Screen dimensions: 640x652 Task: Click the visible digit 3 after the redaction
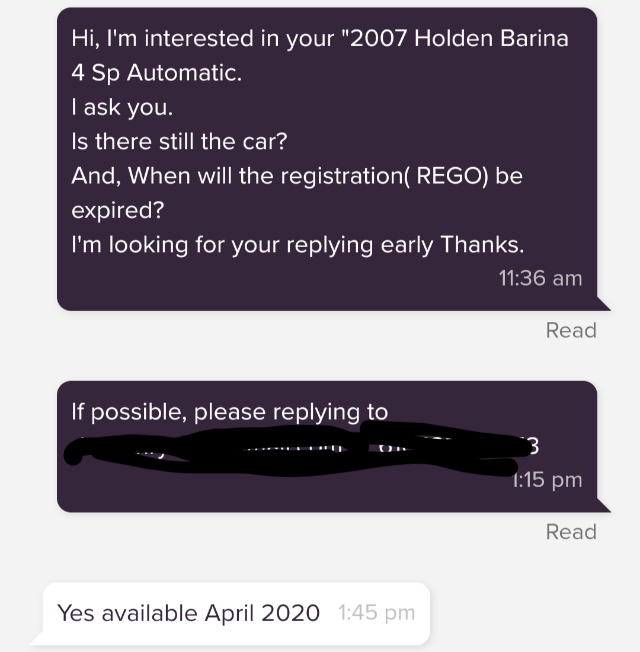(x=534, y=446)
